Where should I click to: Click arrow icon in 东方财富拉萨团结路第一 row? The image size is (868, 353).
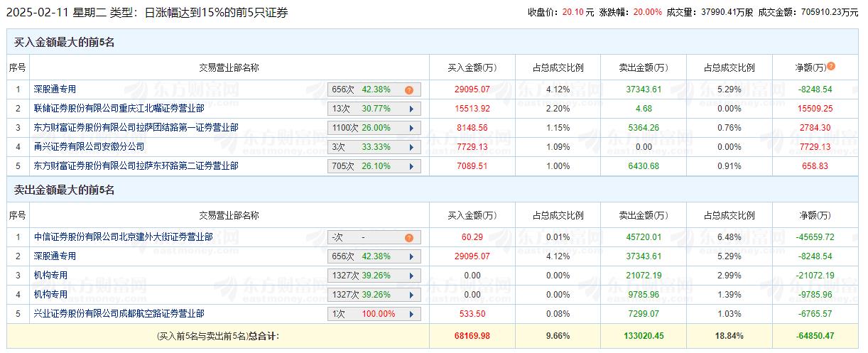click(x=411, y=129)
